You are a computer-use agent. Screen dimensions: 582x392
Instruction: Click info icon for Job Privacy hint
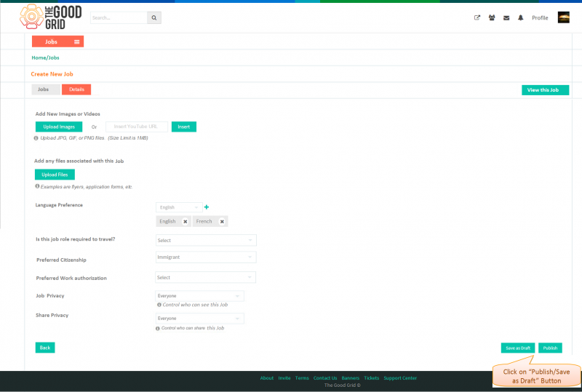(159, 305)
